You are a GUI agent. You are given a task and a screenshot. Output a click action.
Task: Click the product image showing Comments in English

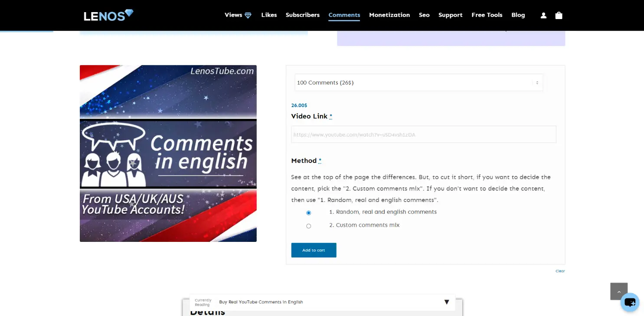pos(168,153)
